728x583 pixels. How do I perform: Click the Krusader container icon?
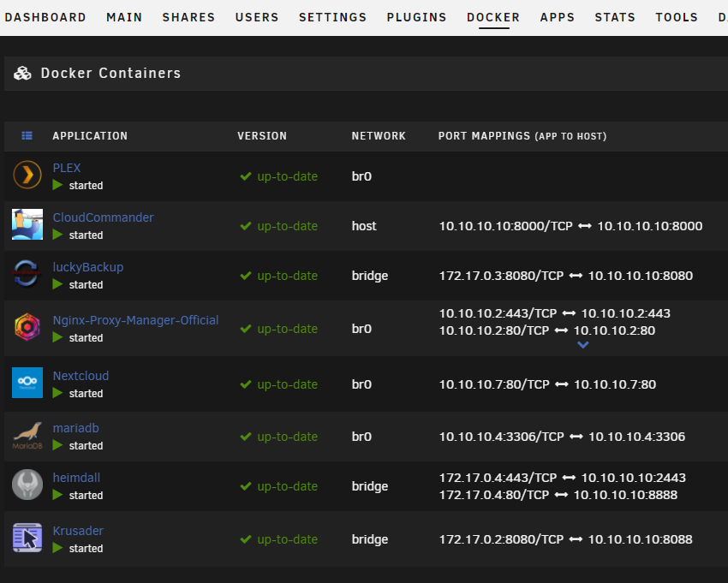click(27, 538)
